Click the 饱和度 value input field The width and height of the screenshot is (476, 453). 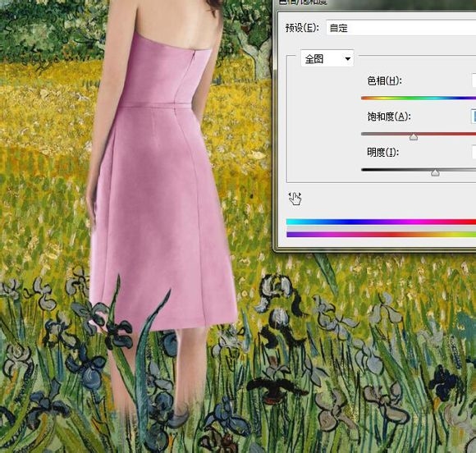click(x=474, y=117)
